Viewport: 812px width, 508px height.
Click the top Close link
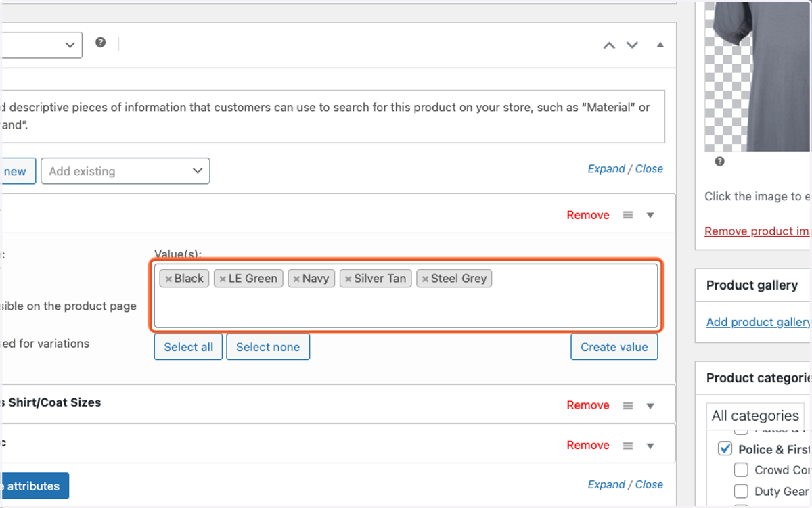649,168
